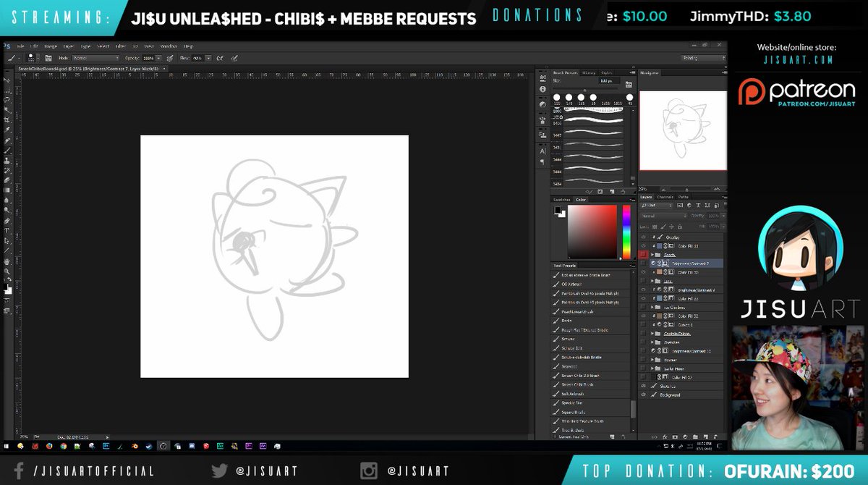The width and height of the screenshot is (868, 485).
Task: Create new adjustment layer icon
Action: [686, 437]
